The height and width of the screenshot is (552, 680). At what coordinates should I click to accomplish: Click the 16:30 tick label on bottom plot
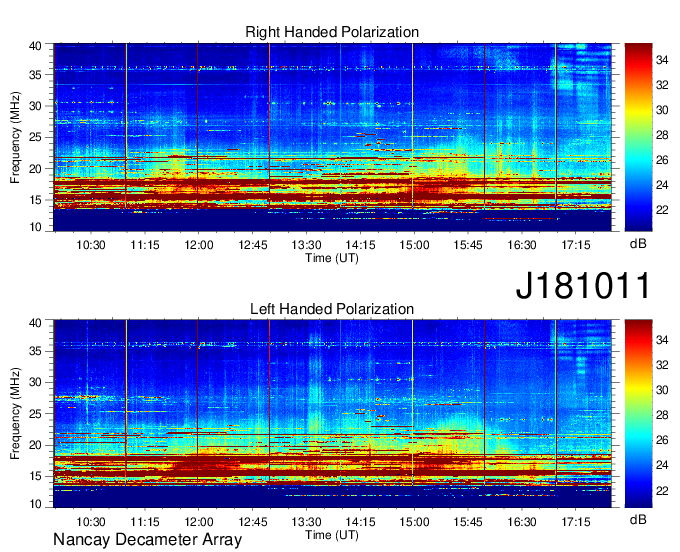click(x=522, y=522)
